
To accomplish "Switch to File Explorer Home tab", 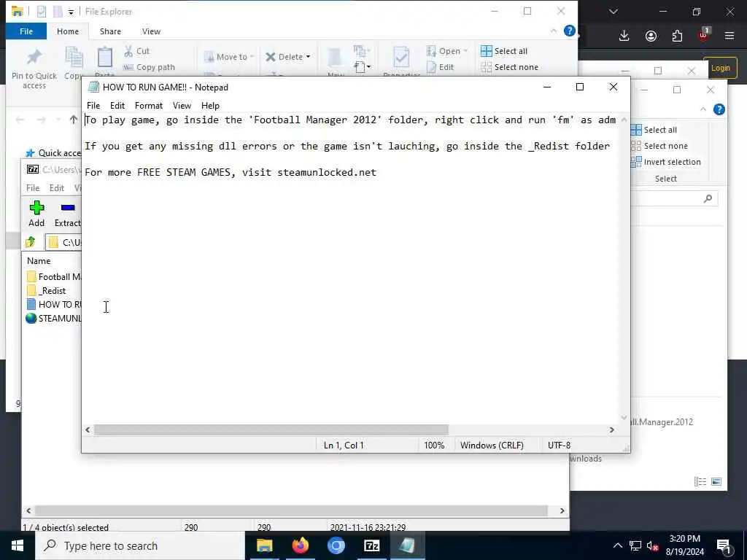I will [x=68, y=31].
